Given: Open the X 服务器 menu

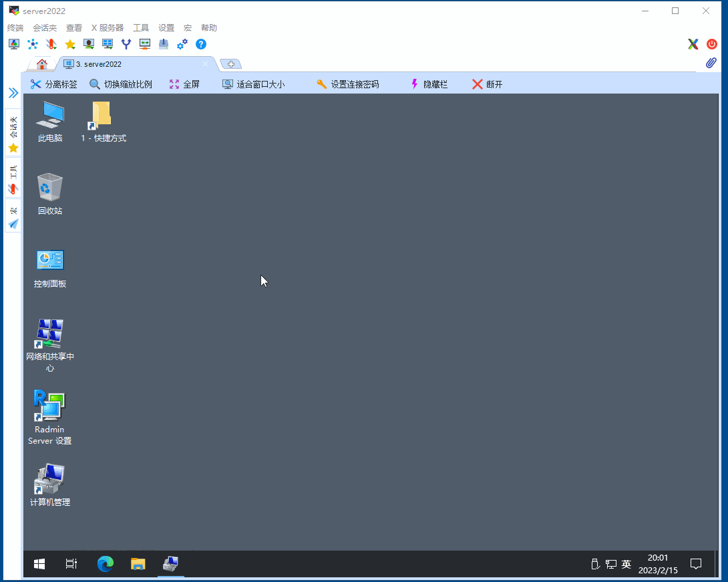Looking at the screenshot, I should (x=108, y=28).
